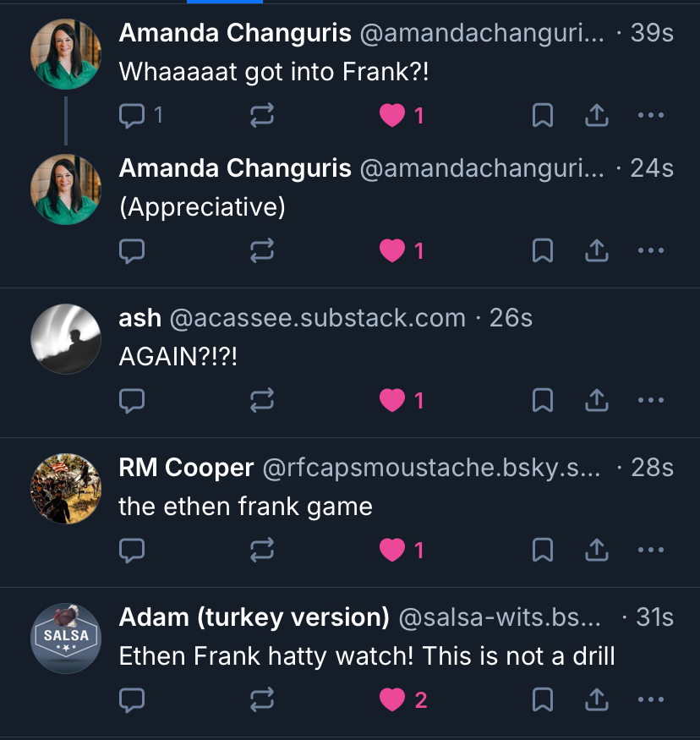Open the Amanda Changuris profile name link
Screen dimensions: 700x740
pyautogui.click(x=235, y=33)
